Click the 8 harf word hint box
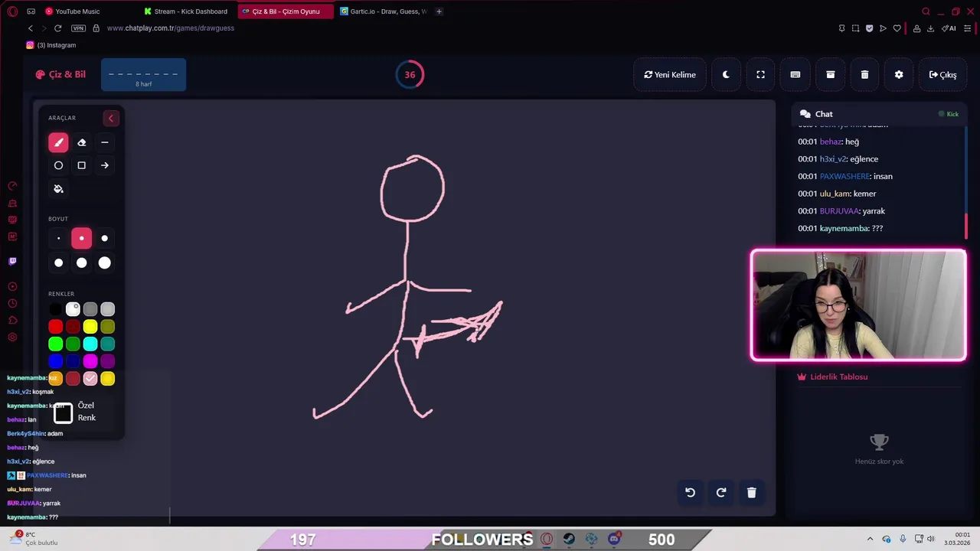Screen dimensions: 980x551 tap(143, 75)
